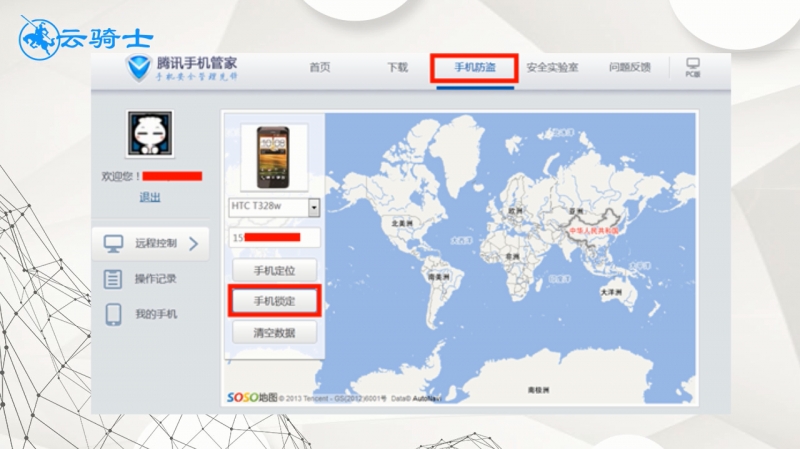Click the 手机定位 button
The height and width of the screenshot is (449, 800).
[274, 270]
